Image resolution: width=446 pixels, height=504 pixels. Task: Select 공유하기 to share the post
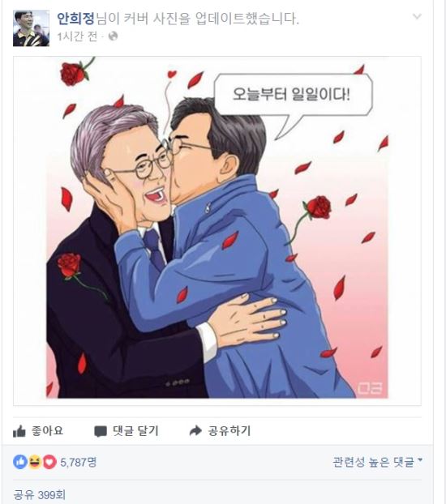tap(229, 431)
